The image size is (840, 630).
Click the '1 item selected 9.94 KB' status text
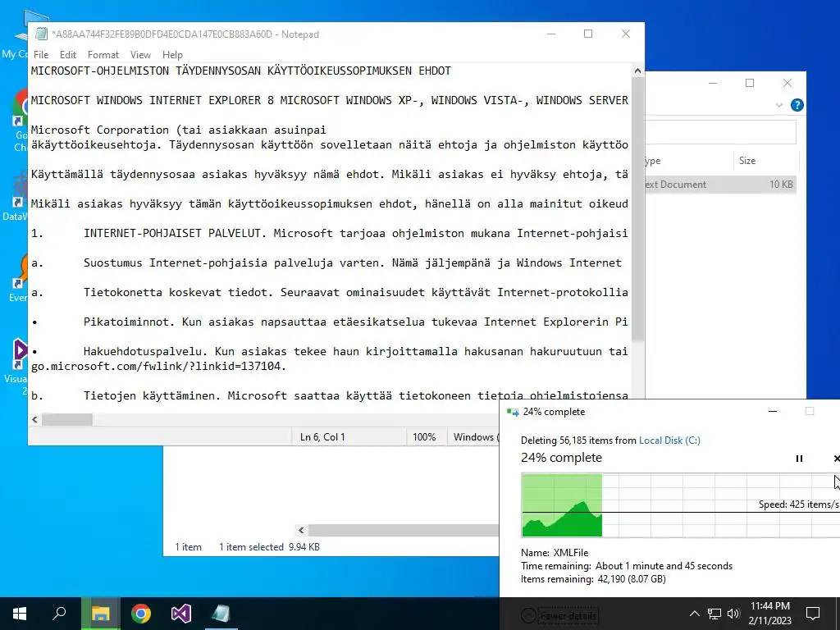coord(269,547)
